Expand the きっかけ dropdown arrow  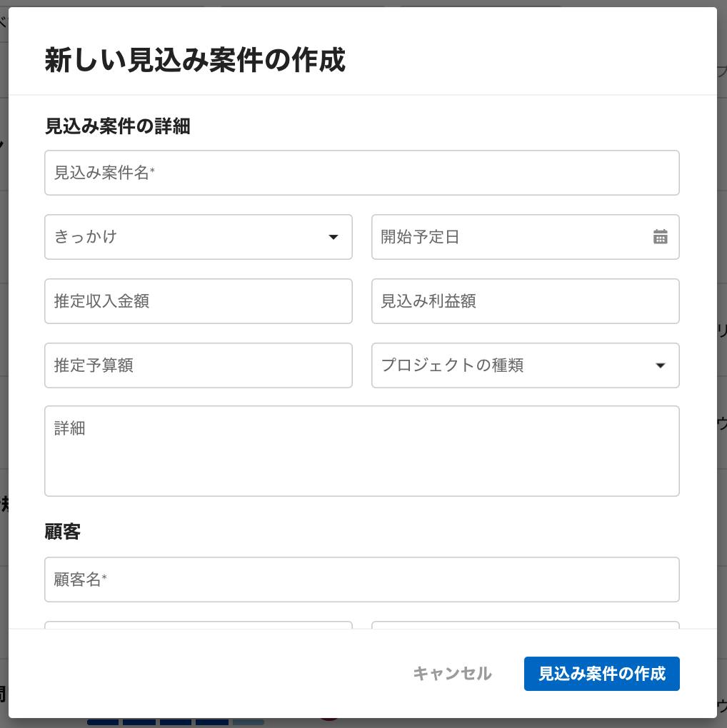(x=333, y=237)
